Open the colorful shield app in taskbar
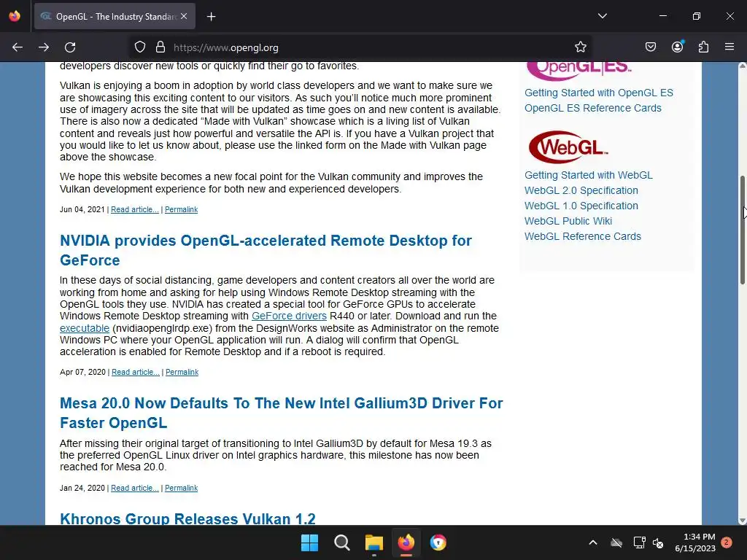The image size is (747, 560). (438, 542)
